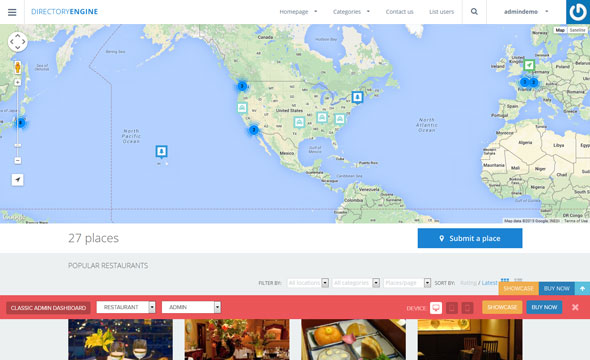The width and height of the screenshot is (590, 360).
Task: Select the Street View pegman icon
Action: [18, 68]
